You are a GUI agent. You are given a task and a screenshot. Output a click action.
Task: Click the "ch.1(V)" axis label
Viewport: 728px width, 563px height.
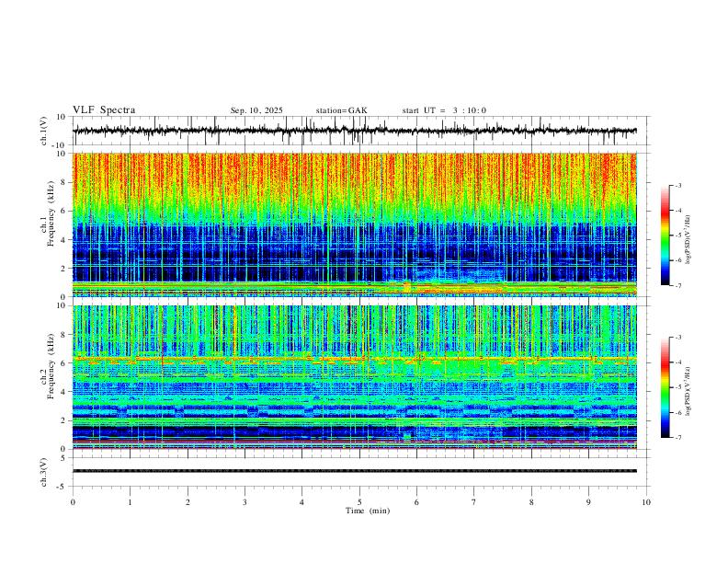click(44, 131)
